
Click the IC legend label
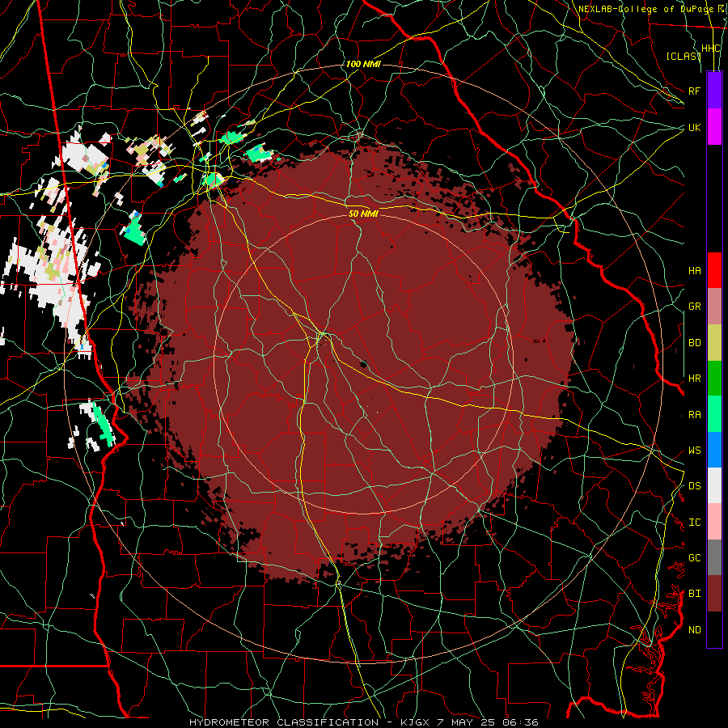(695, 523)
